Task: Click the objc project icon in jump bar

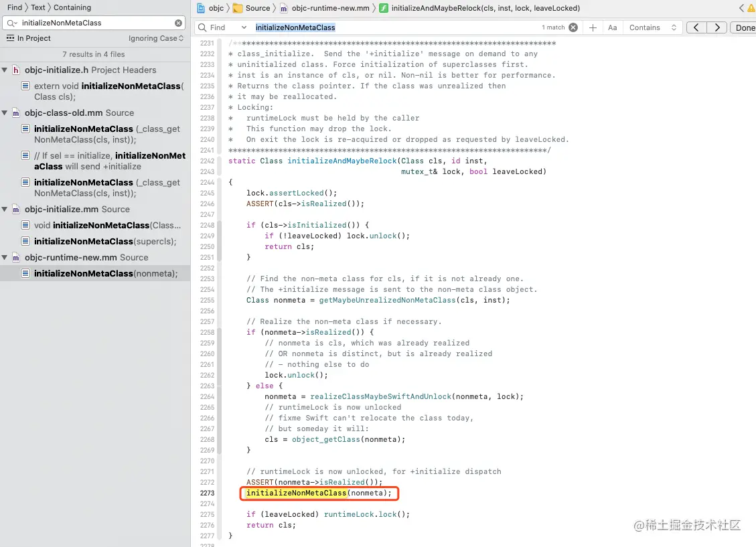Action: [x=201, y=8]
